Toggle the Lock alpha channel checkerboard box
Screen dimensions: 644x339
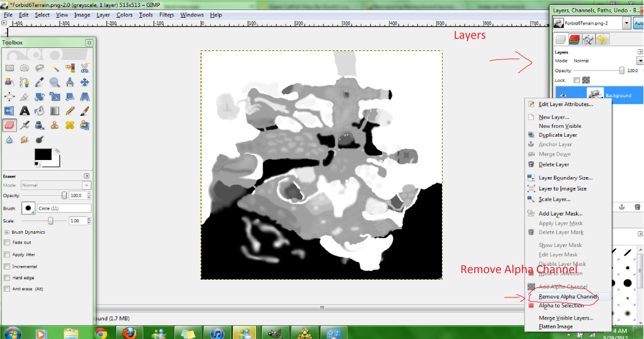coord(586,80)
